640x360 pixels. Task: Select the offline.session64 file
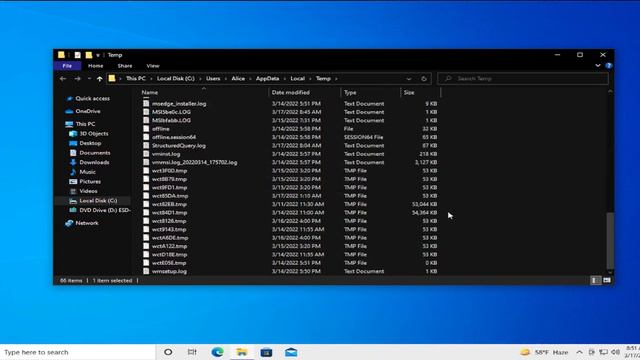pyautogui.click(x=174, y=137)
